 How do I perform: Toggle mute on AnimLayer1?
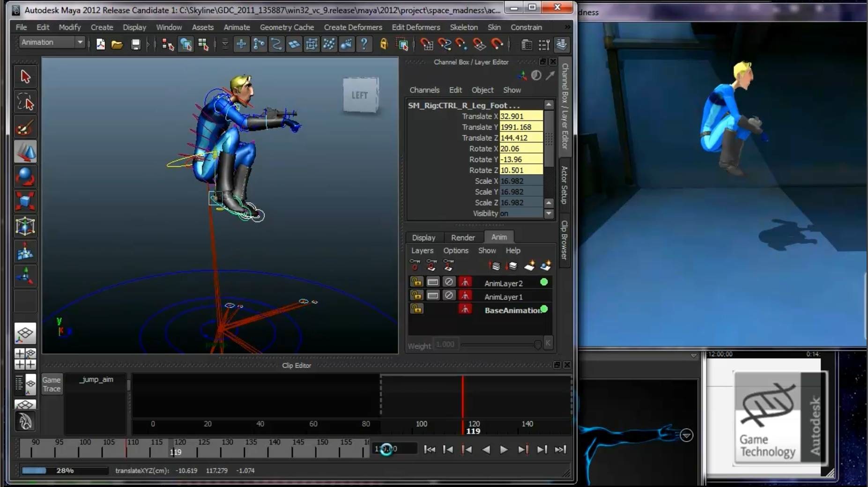(x=449, y=295)
